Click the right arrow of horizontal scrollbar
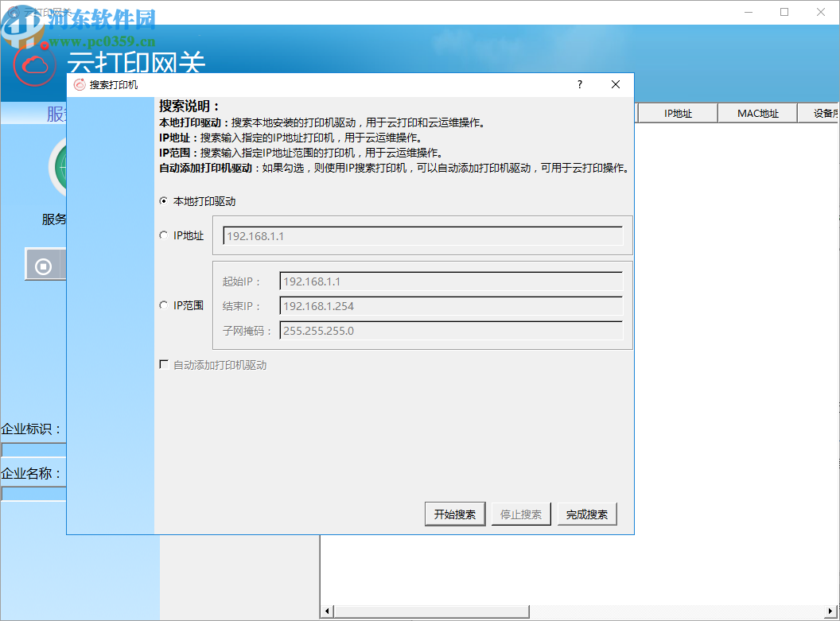840x621 pixels. [830, 610]
